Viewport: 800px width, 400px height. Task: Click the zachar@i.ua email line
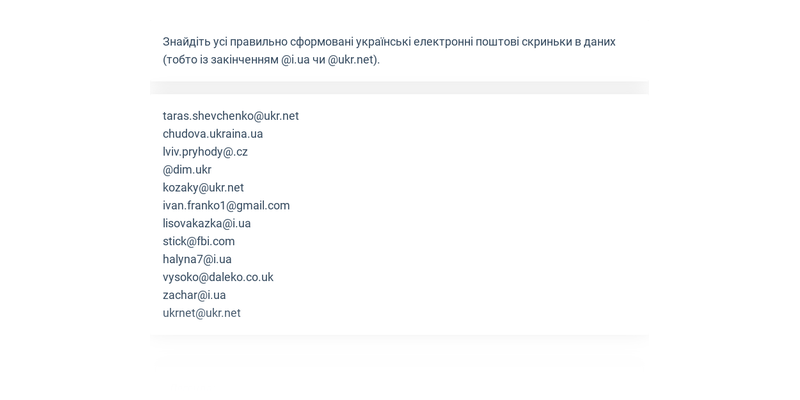point(194,295)
